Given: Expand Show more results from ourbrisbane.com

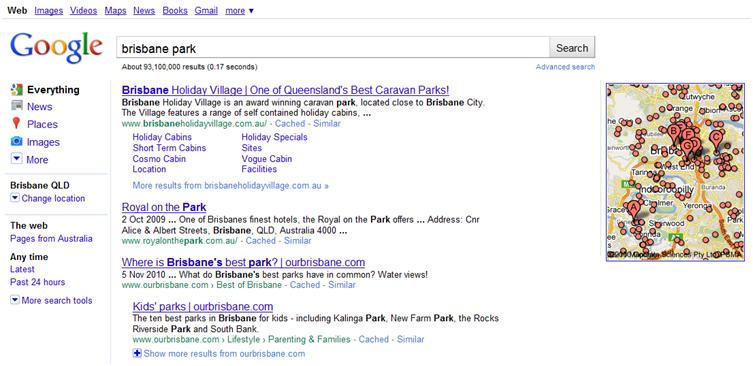Looking at the screenshot, I should point(219,354).
